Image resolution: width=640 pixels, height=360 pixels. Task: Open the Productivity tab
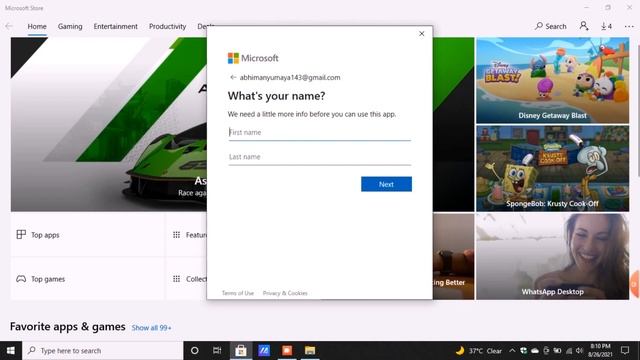point(167,26)
